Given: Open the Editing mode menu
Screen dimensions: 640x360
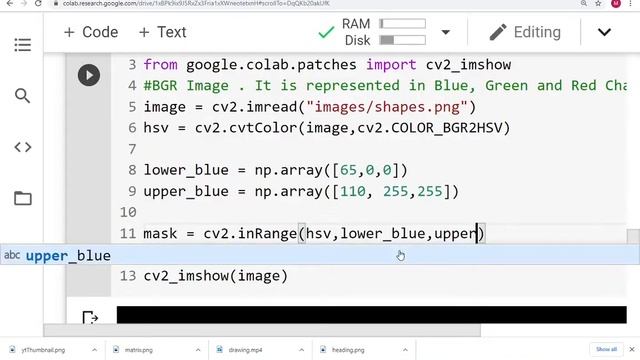Looking at the screenshot, I should point(525,32).
